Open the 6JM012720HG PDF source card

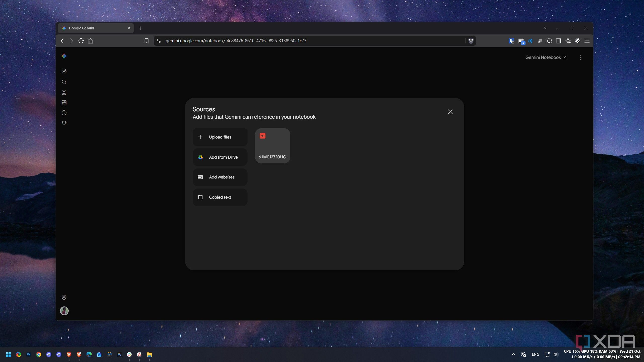[272, 146]
